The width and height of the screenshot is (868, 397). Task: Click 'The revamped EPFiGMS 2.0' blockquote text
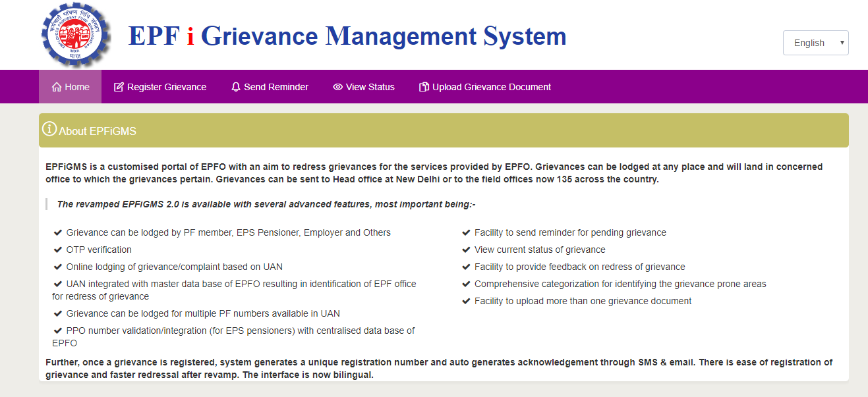pos(266,204)
